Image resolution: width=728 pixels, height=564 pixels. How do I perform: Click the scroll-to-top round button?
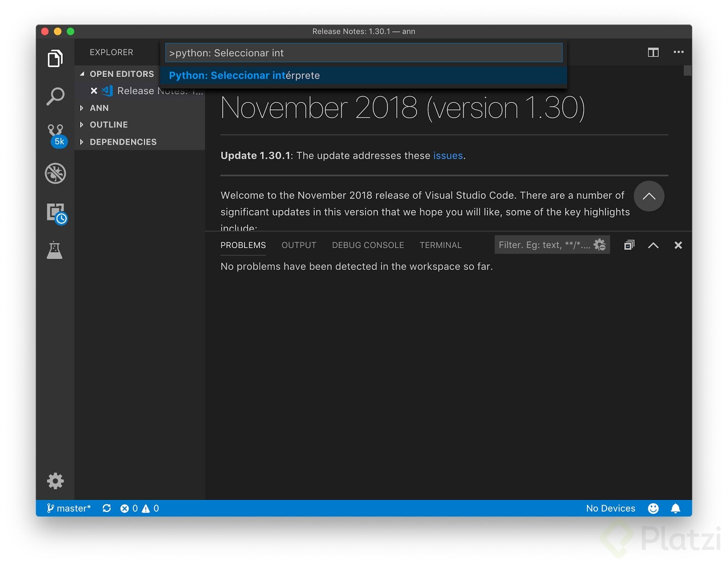649,196
